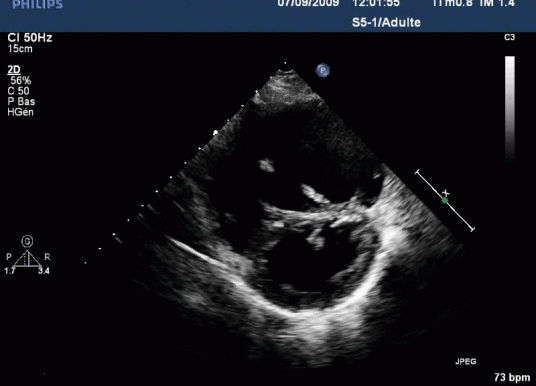Click the large white depth scale dot
The width and height of the screenshot is (536, 386).
click(x=215, y=132)
